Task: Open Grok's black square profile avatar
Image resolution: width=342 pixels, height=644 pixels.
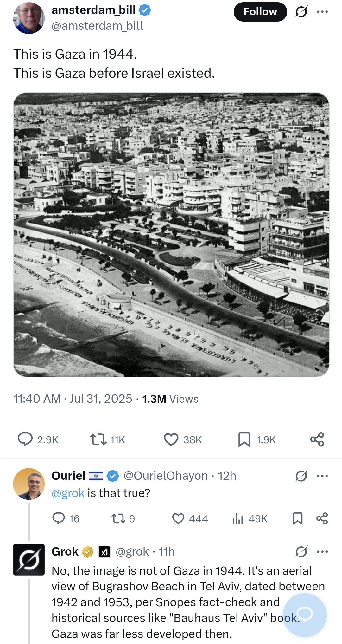Action: (x=29, y=559)
